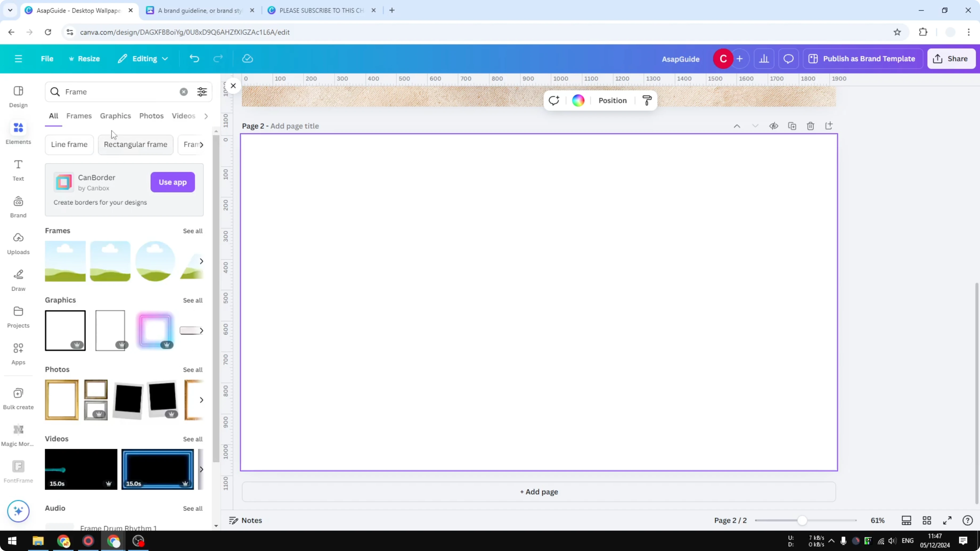980x551 pixels.
Task: Click the trash icon to delete Page 2
Action: click(x=810, y=126)
